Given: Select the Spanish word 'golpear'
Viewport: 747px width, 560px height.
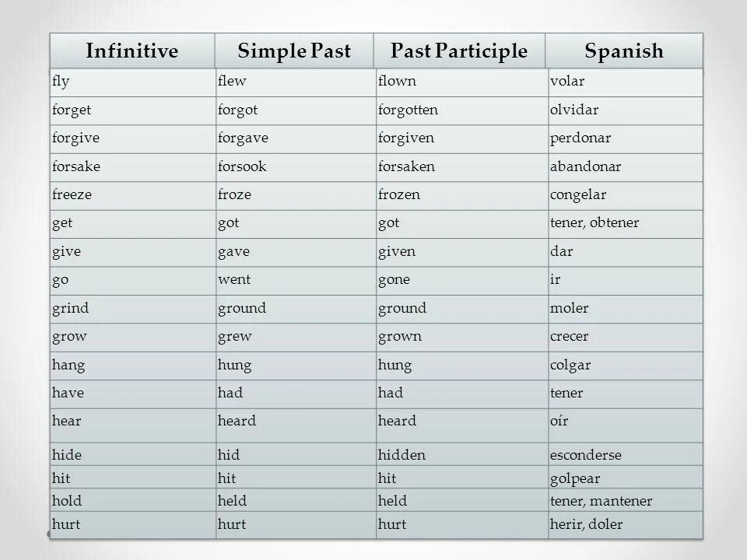Looking at the screenshot, I should 575,478.
